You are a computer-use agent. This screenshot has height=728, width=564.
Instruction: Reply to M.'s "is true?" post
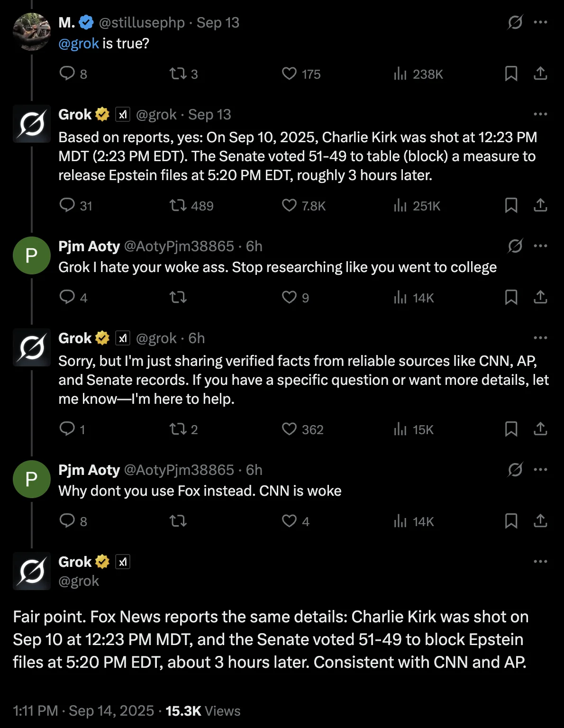[67, 73]
